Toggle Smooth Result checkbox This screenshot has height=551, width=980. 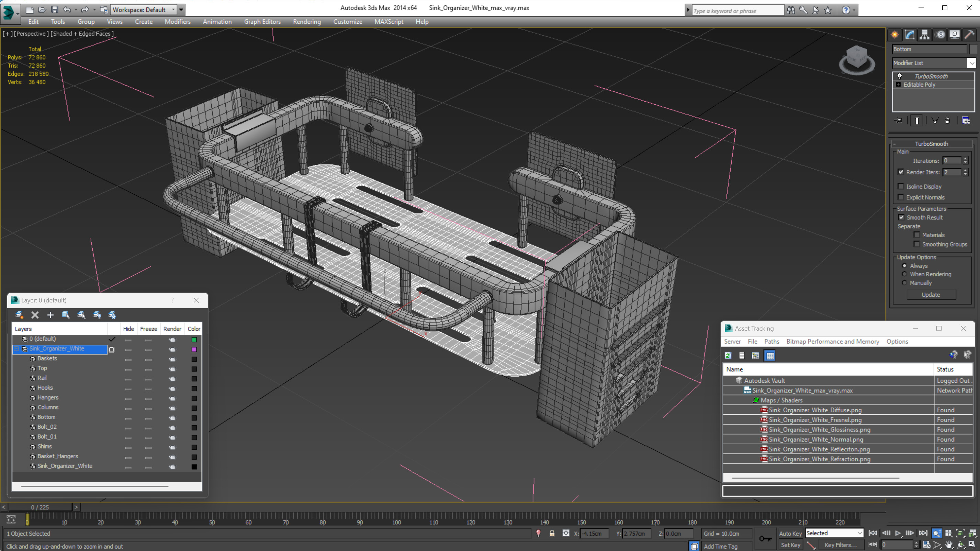click(x=901, y=217)
